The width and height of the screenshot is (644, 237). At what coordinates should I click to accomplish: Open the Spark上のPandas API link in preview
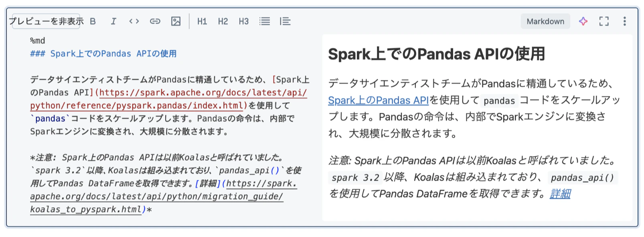tap(379, 100)
